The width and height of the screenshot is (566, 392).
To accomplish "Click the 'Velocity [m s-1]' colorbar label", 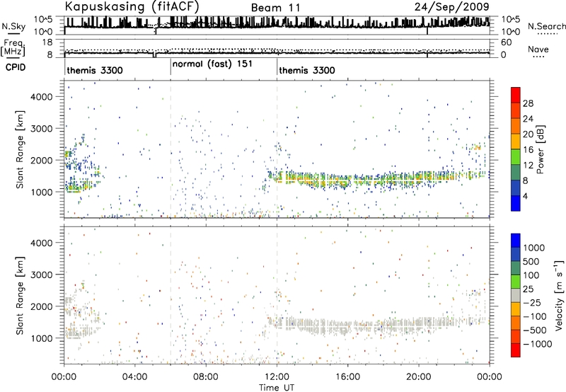I will (559, 295).
